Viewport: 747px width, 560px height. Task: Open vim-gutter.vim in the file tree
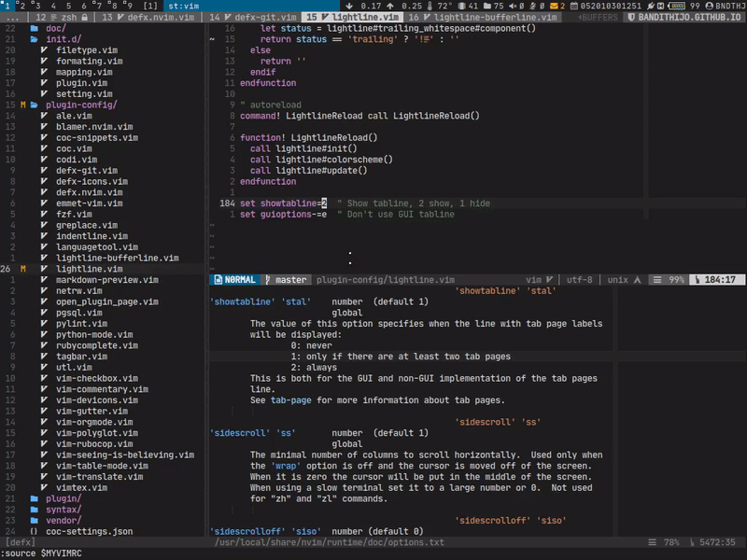(x=92, y=411)
